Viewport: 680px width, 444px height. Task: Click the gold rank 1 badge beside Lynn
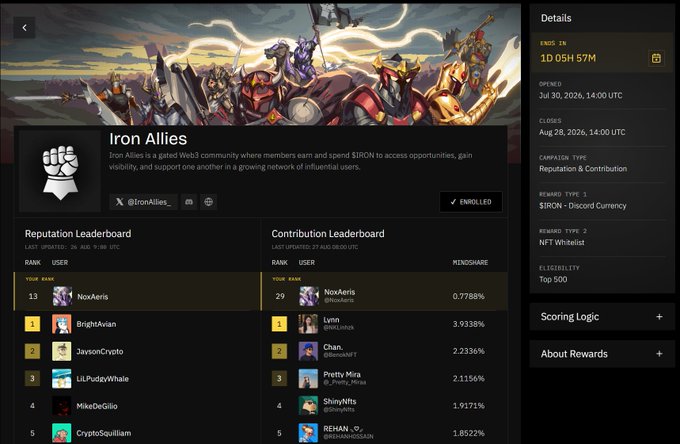pos(279,324)
